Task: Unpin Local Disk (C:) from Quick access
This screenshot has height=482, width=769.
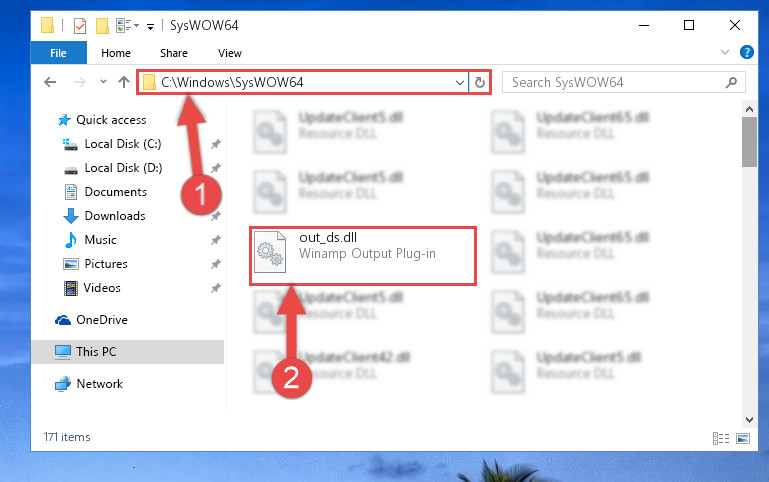Action: click(x=215, y=144)
